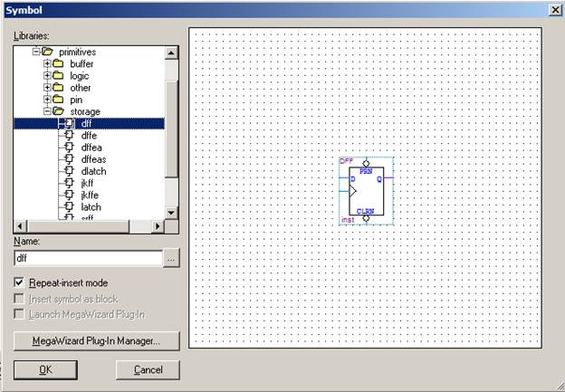This screenshot has width=565, height=392.
Task: Select the jkffe symbol
Action: [89, 195]
